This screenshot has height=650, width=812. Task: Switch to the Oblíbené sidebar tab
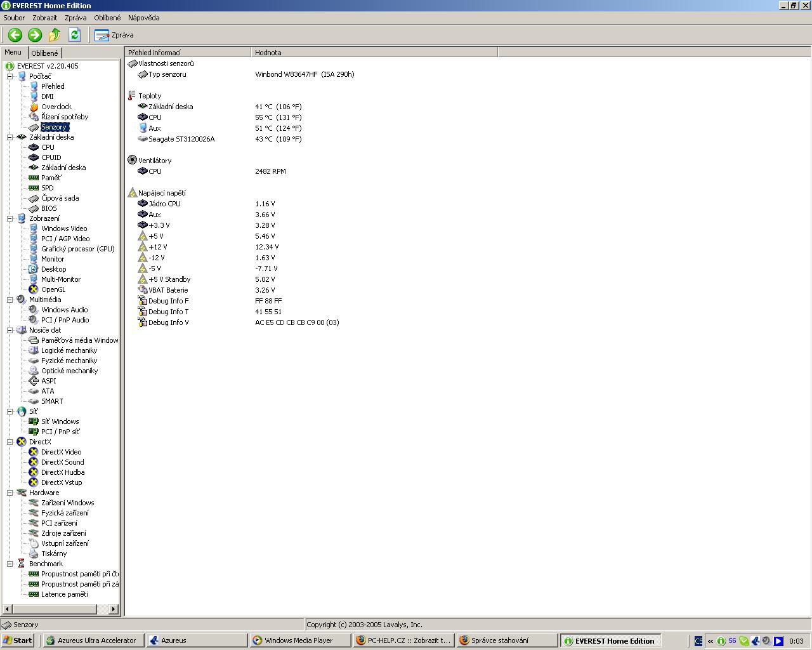pos(45,53)
